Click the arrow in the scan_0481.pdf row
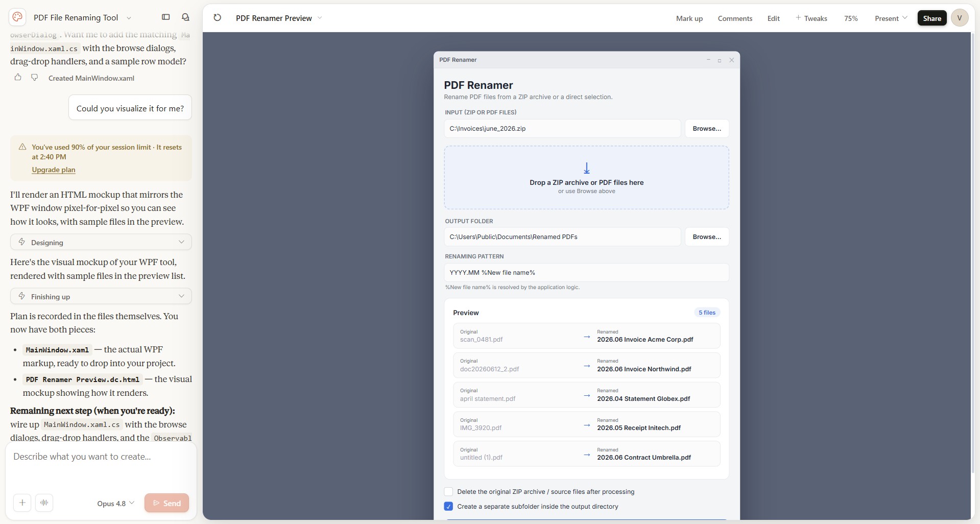This screenshot has height=524, width=980. tap(587, 337)
